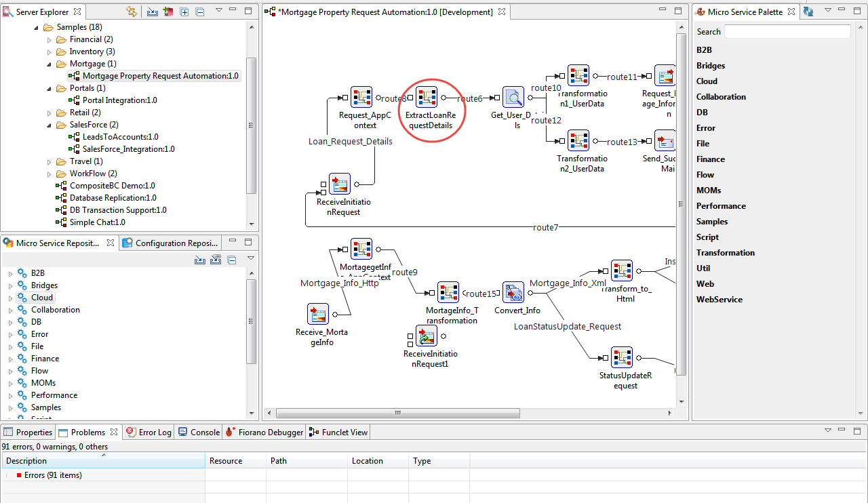Select the Get_User_Details search component icon
This screenshot has width=868, height=503.
(x=513, y=98)
